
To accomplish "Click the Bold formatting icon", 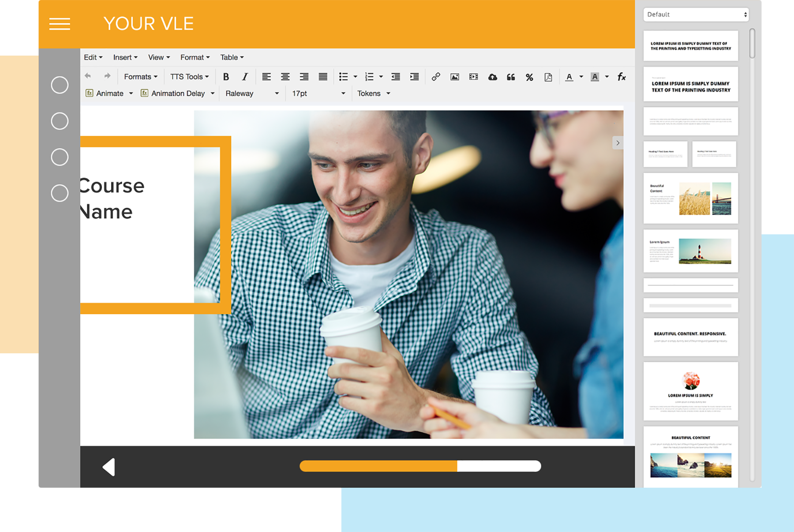I will pyautogui.click(x=226, y=77).
